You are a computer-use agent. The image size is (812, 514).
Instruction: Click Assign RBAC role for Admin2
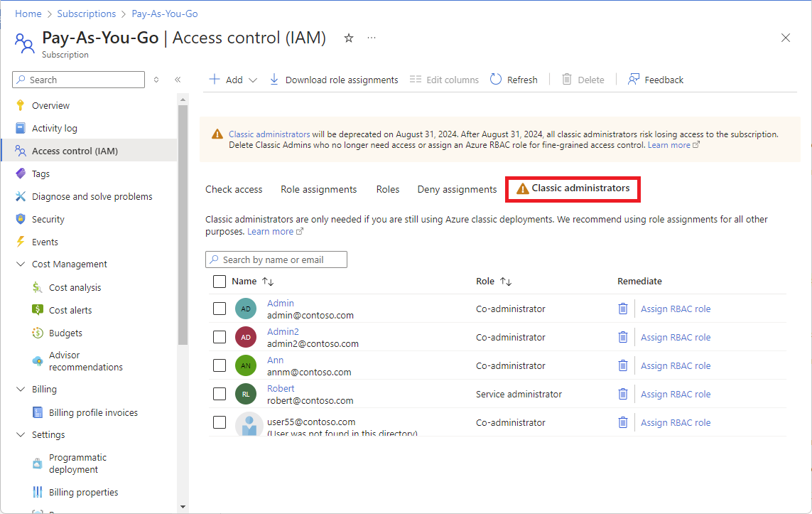676,337
